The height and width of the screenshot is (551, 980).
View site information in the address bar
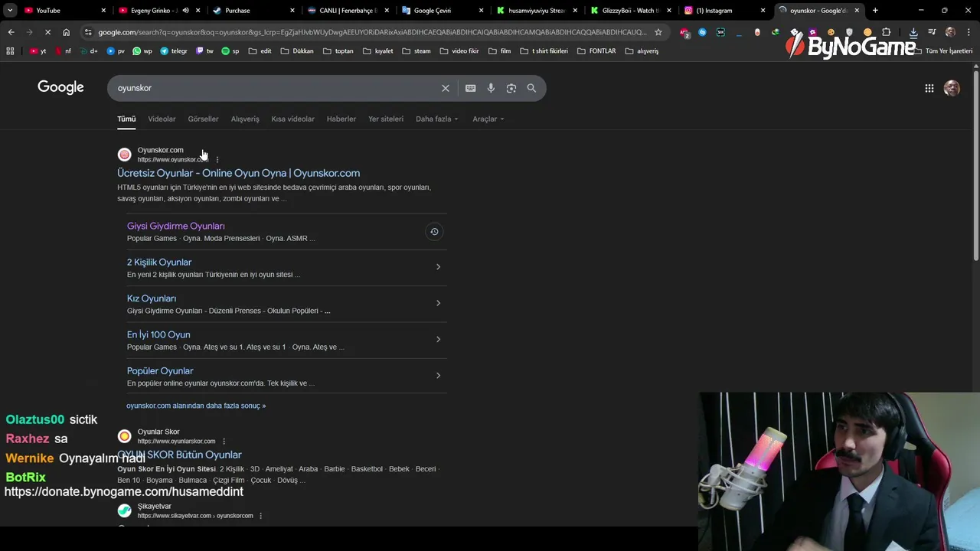89,32
